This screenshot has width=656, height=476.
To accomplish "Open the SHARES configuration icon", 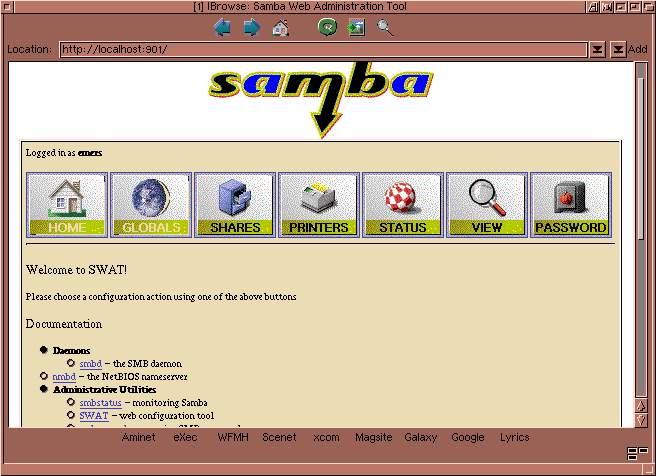I will pos(235,205).
